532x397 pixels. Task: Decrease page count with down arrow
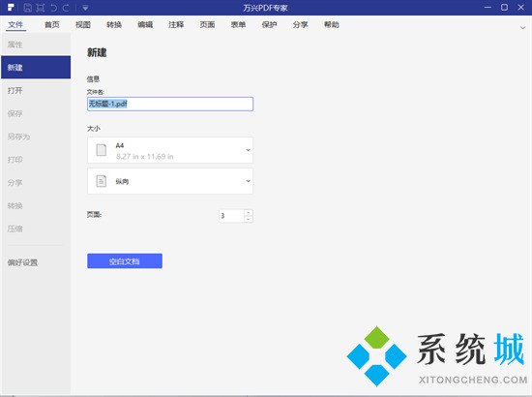[x=249, y=220]
